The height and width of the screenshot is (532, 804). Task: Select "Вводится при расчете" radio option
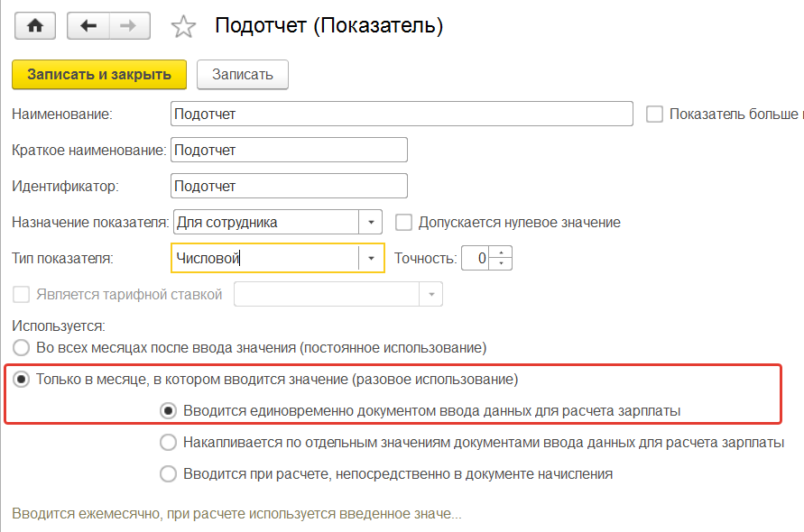pos(168,473)
